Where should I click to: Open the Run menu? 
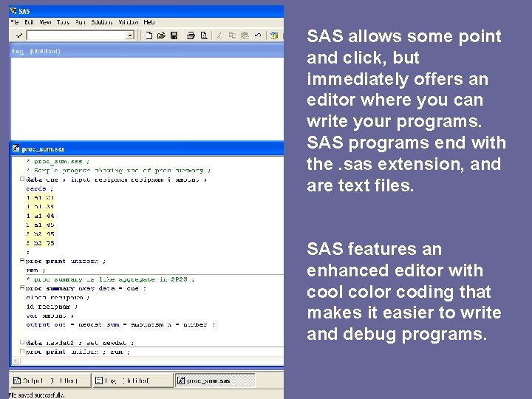(81, 22)
